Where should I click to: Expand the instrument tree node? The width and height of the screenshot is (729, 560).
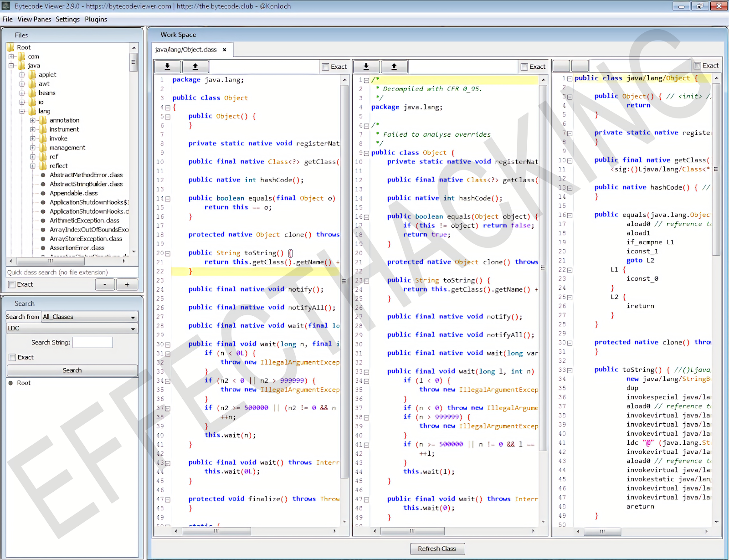tap(33, 129)
